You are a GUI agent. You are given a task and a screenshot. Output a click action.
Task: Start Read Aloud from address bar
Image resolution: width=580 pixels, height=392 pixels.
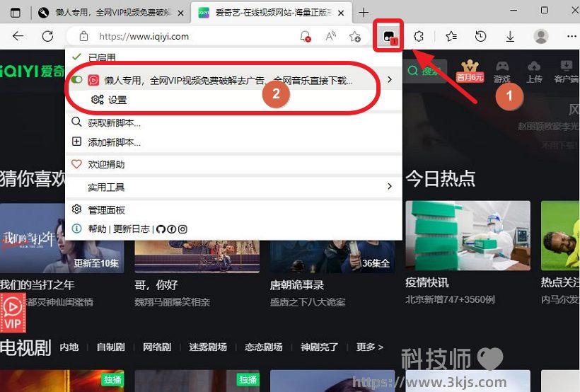[330, 36]
